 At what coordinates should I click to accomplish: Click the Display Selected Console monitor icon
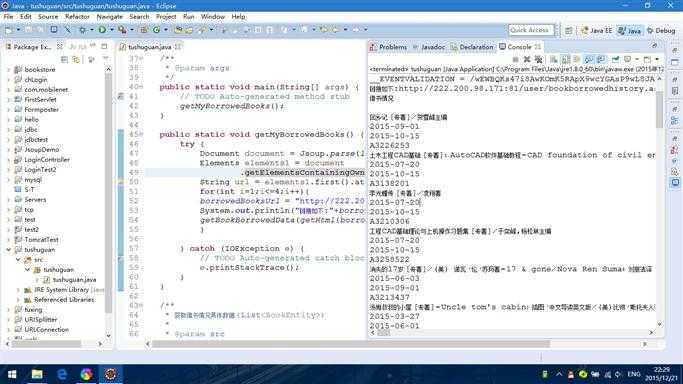(627, 59)
